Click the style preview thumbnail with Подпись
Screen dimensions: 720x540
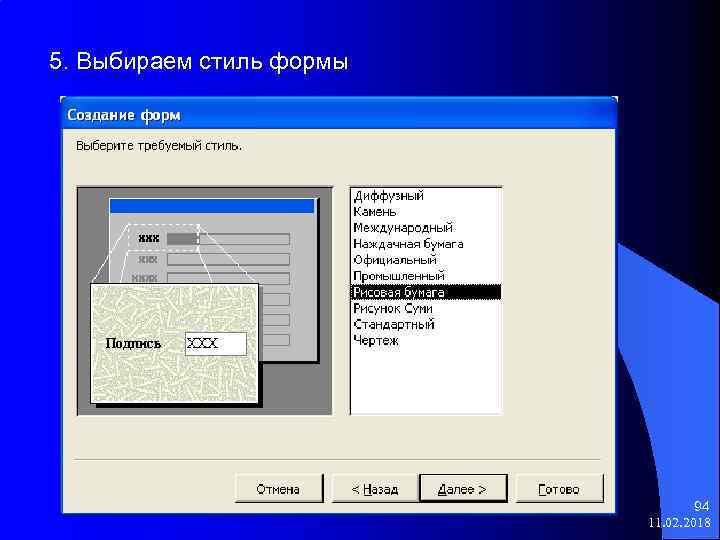click(175, 343)
